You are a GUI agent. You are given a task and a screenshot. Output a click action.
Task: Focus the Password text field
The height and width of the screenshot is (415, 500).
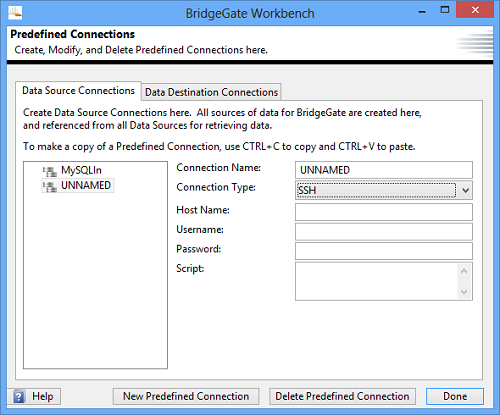384,251
